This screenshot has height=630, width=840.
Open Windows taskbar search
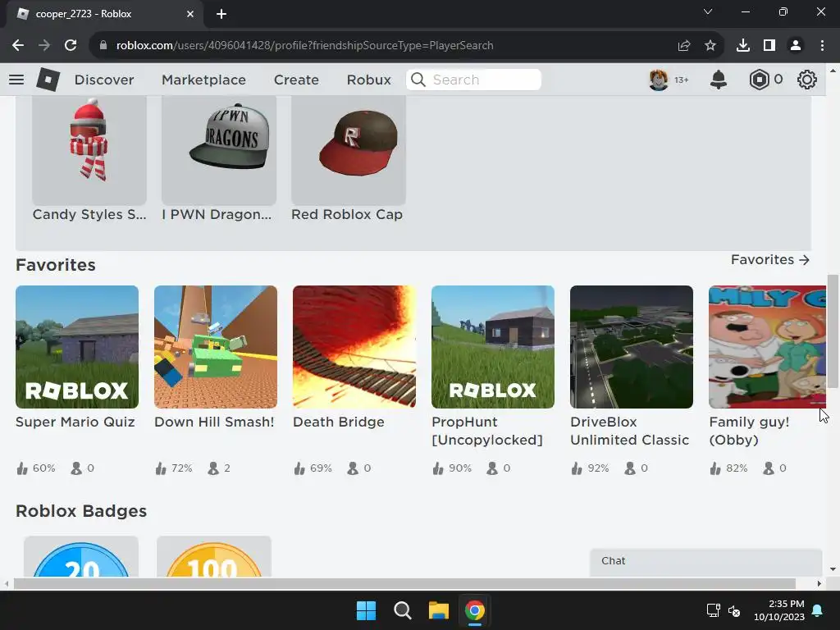click(402, 610)
